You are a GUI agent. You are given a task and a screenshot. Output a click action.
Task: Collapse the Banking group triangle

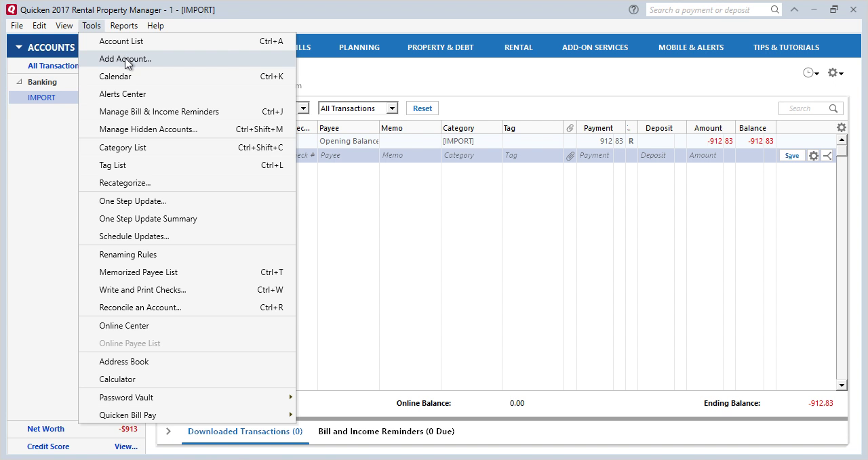pyautogui.click(x=19, y=82)
